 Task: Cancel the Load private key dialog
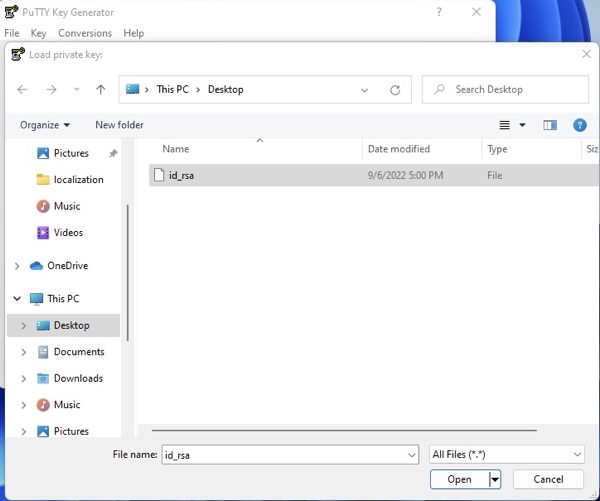[548, 479]
